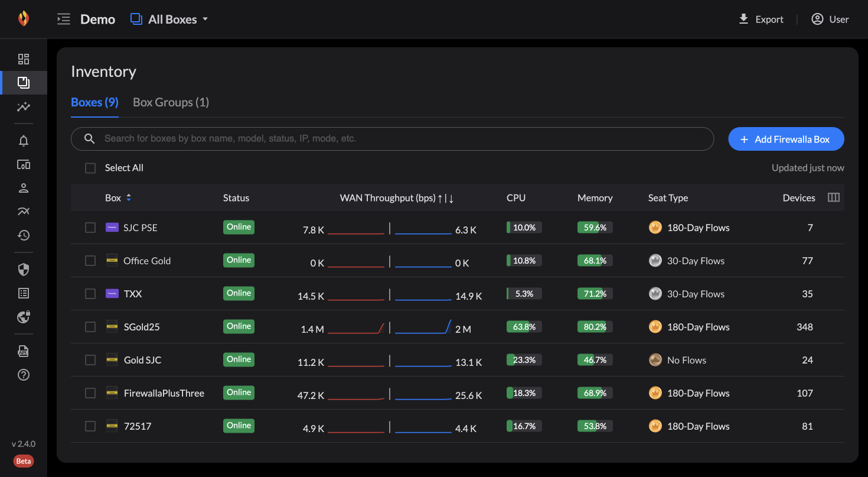Click purple box icon beside TXX
Viewport: 868px width, 477px height.
click(x=112, y=293)
